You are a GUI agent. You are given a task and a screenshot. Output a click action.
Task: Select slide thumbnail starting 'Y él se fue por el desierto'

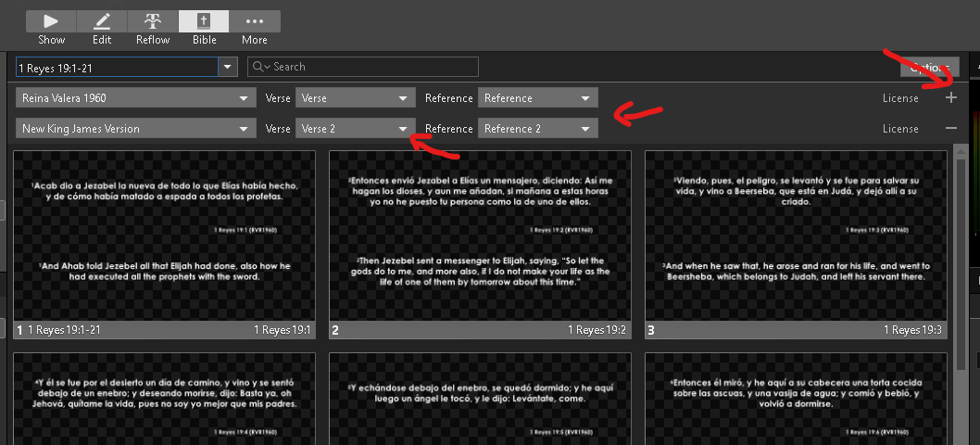point(164,399)
